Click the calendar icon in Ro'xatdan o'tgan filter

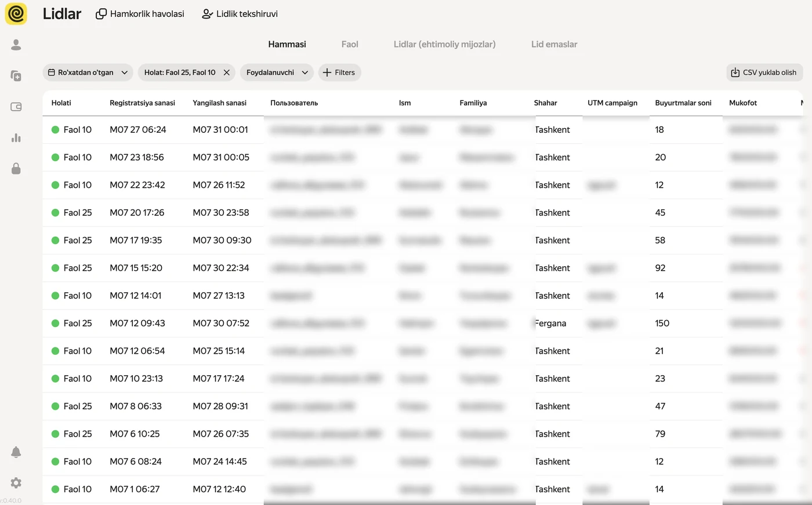click(51, 72)
